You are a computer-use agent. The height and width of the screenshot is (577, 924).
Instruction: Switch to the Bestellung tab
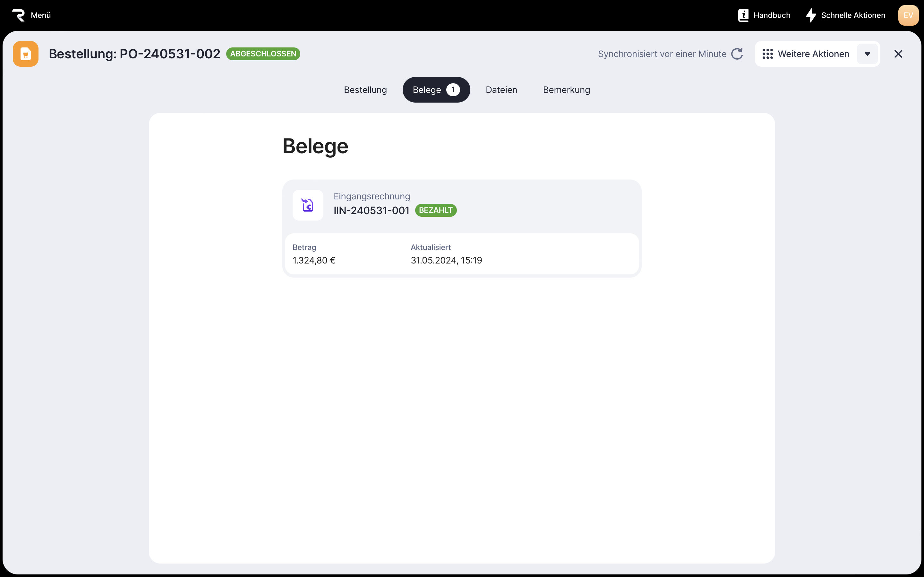(365, 90)
